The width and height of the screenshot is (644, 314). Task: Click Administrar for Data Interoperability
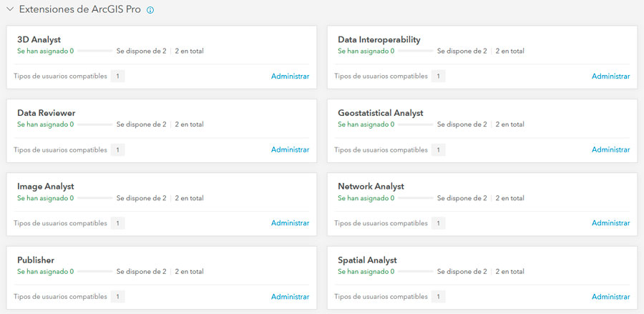pyautogui.click(x=611, y=77)
